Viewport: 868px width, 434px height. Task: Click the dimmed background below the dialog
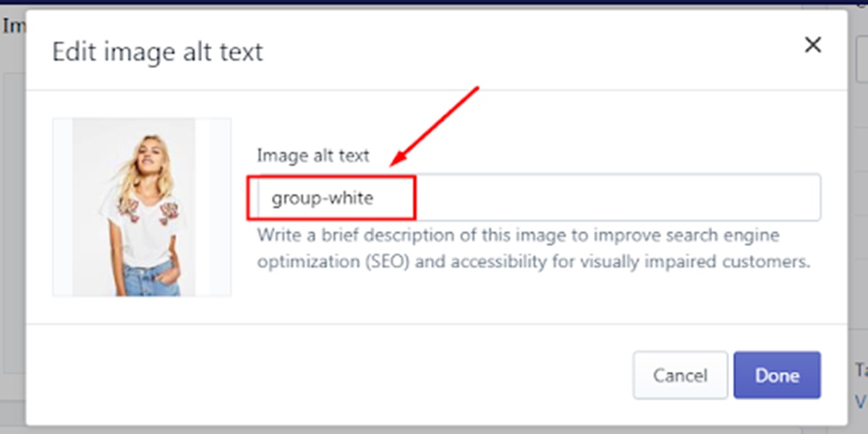[x=434, y=430]
